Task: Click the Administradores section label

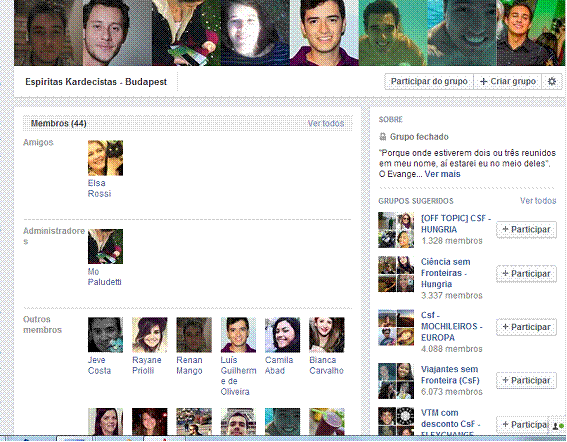Action: (54, 236)
